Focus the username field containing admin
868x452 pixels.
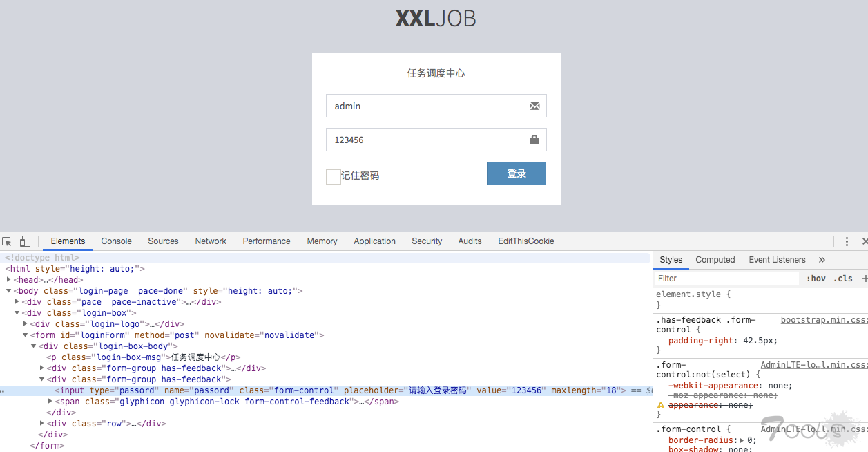tap(436, 106)
